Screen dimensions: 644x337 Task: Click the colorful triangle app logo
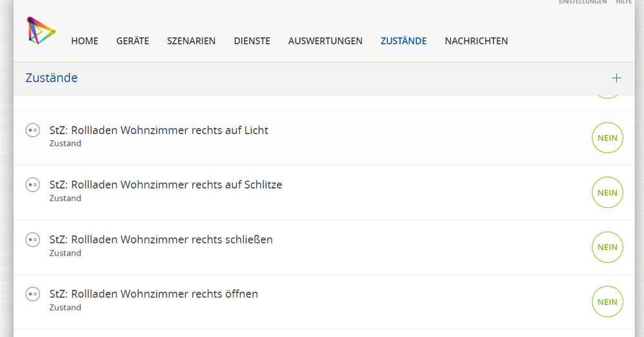(41, 30)
